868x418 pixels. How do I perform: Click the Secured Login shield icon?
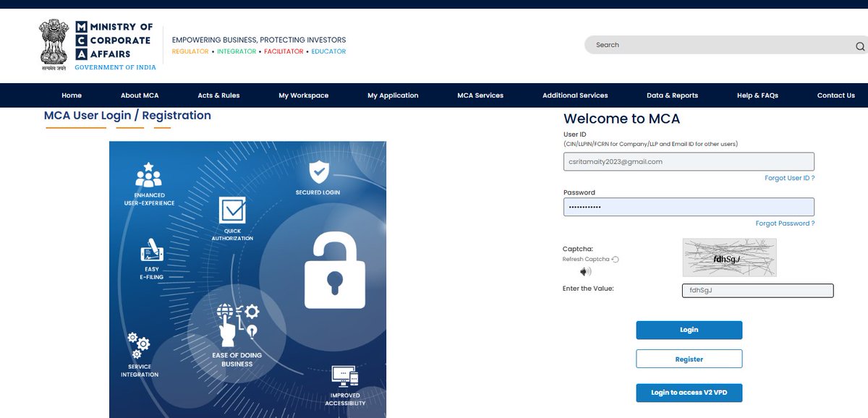coord(318,173)
